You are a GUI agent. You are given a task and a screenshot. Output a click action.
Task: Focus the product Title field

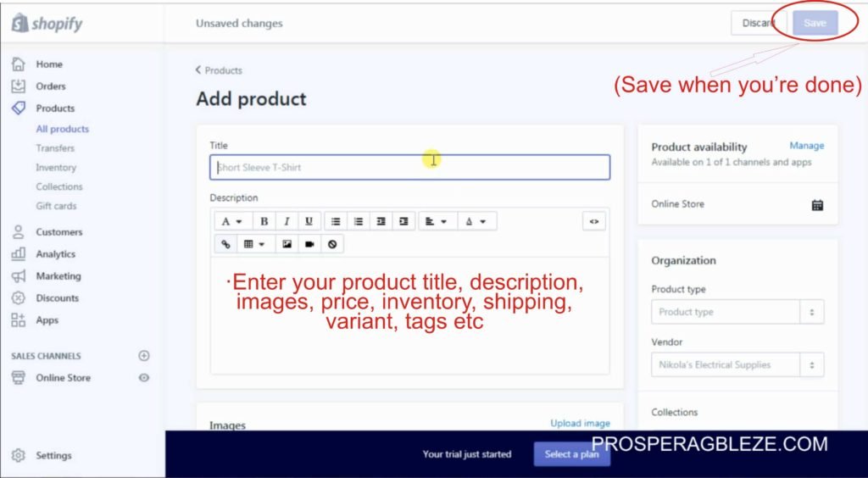pos(409,167)
